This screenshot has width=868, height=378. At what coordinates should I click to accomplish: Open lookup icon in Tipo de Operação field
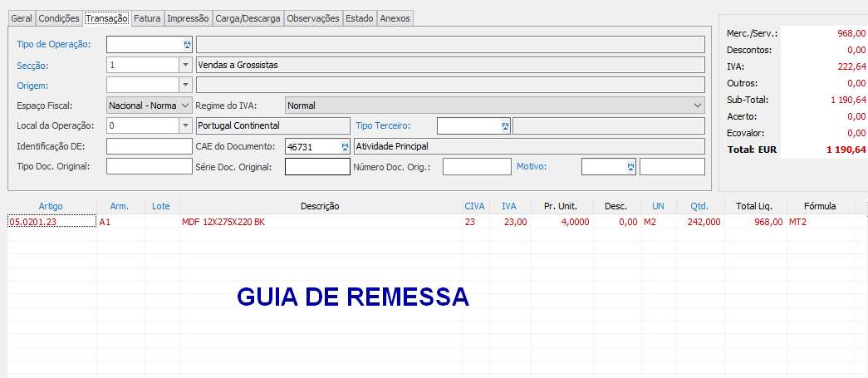[x=186, y=44]
